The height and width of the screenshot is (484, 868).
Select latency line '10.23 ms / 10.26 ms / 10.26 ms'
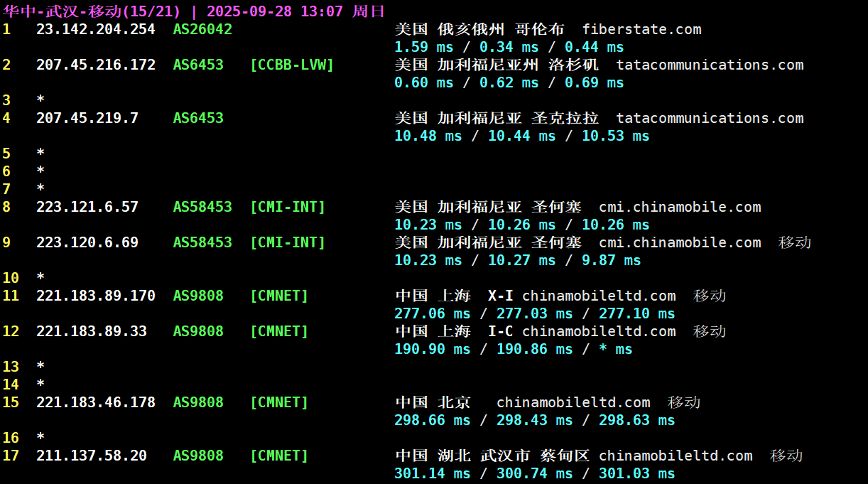522,225
